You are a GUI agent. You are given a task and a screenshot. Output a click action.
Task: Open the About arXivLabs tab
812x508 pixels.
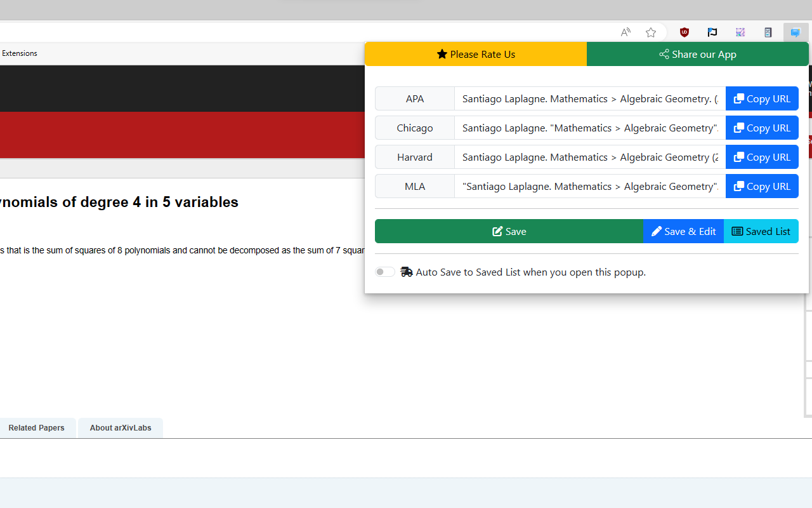[120, 427]
